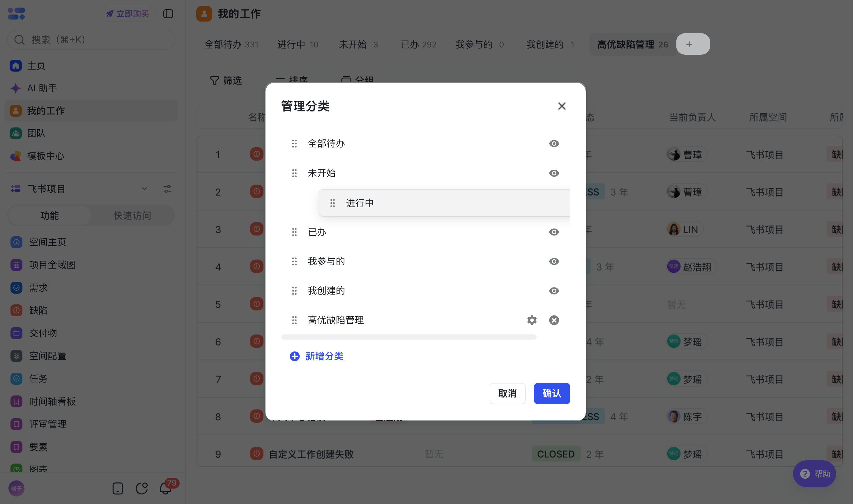Screen dimensions: 853x504
Task: Open settings gear for 高优缺陷管理
Action: click(x=532, y=320)
